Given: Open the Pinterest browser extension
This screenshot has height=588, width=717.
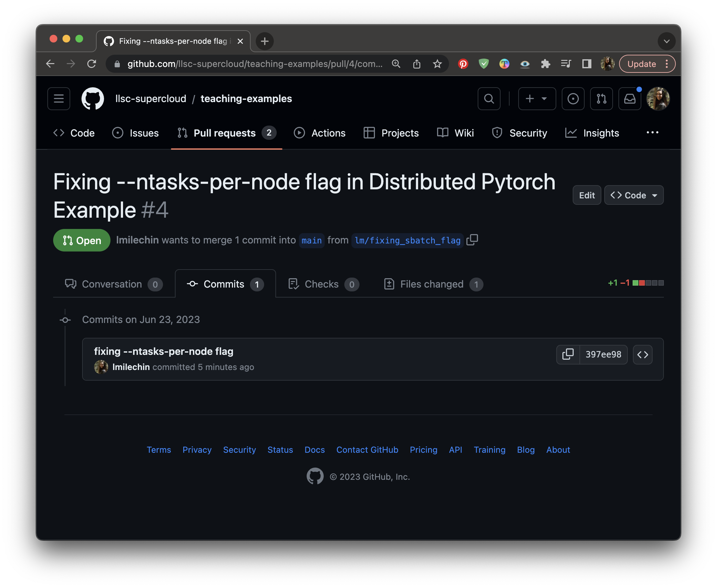Looking at the screenshot, I should pos(463,64).
